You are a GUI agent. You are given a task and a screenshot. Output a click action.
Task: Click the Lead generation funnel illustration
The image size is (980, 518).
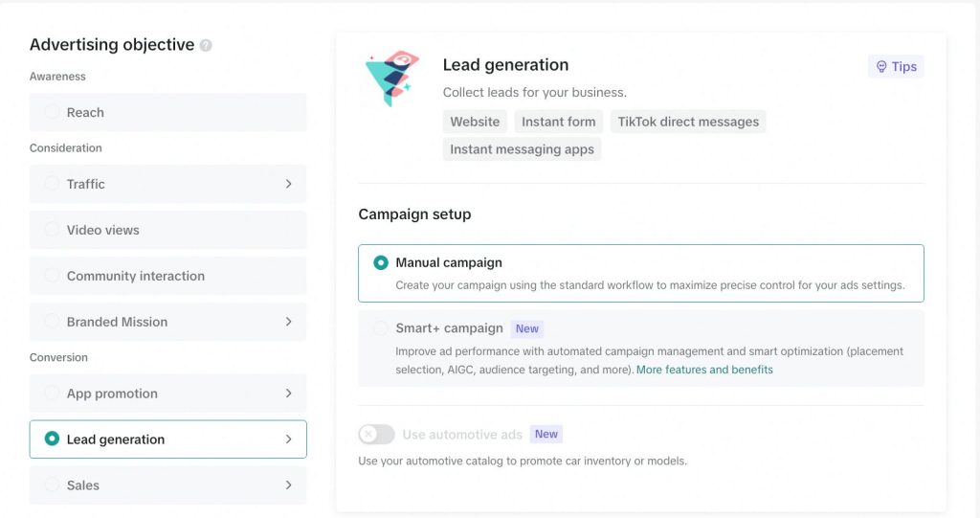coord(391,79)
